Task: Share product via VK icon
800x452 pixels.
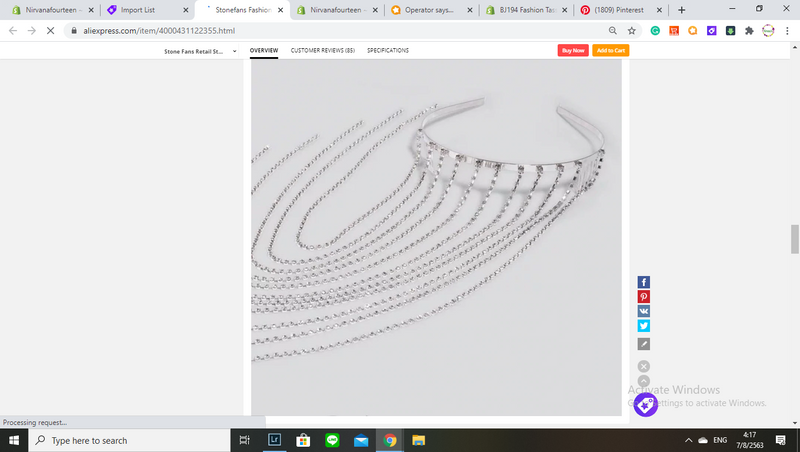Action: point(643,311)
